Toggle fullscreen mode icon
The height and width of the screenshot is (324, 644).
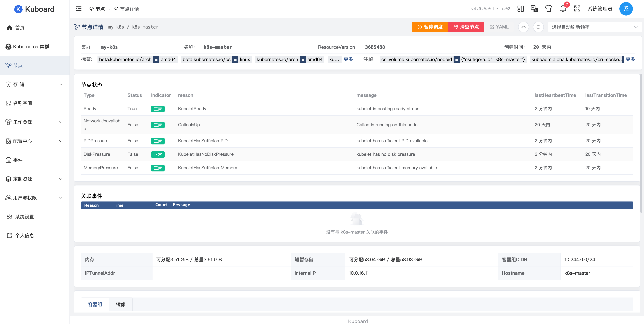tap(577, 9)
